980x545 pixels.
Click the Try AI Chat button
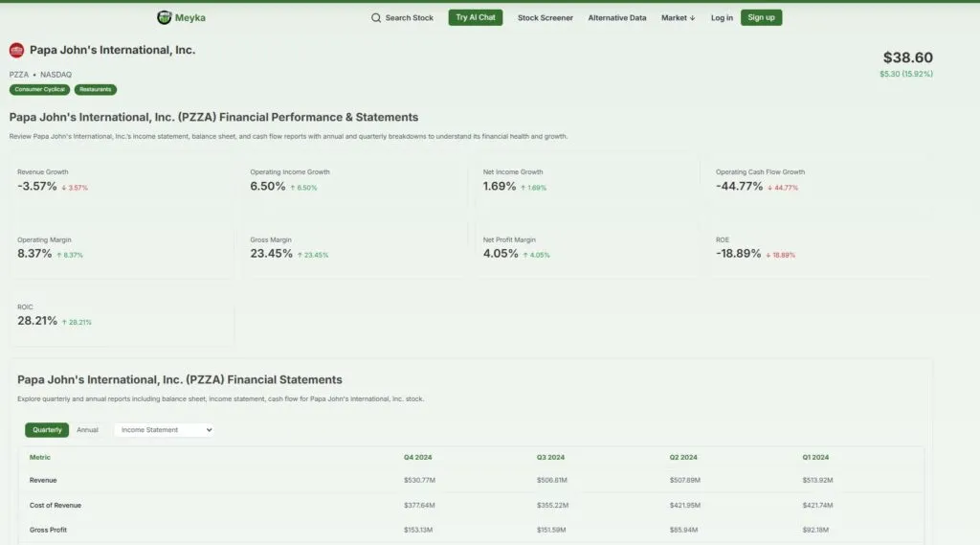pyautogui.click(x=475, y=17)
